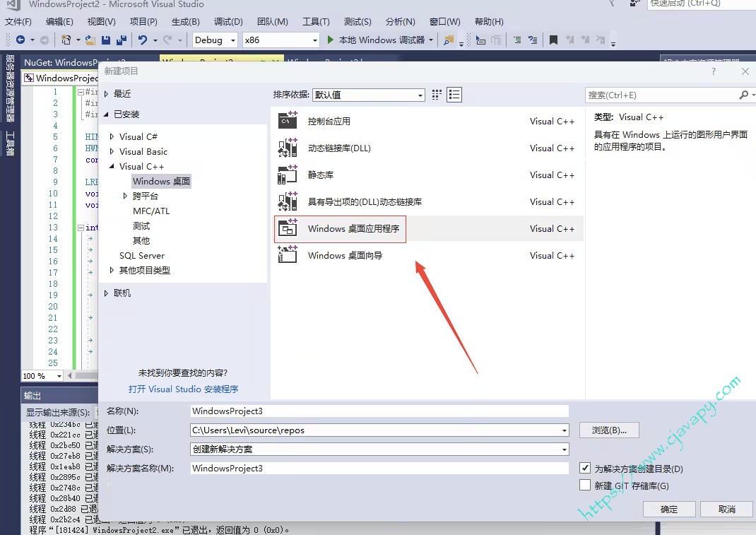Expand the 联机 tree node
Viewport: 756px width, 535px height.
[107, 293]
